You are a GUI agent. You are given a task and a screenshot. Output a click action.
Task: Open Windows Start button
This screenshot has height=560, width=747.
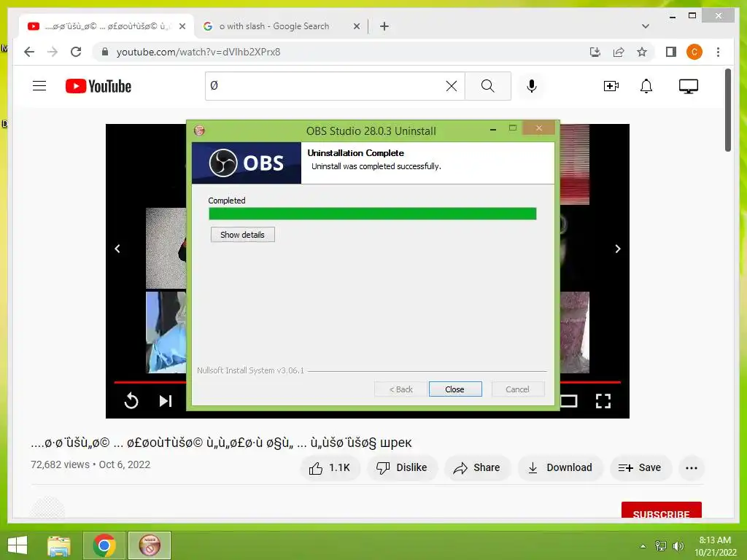pos(18,545)
